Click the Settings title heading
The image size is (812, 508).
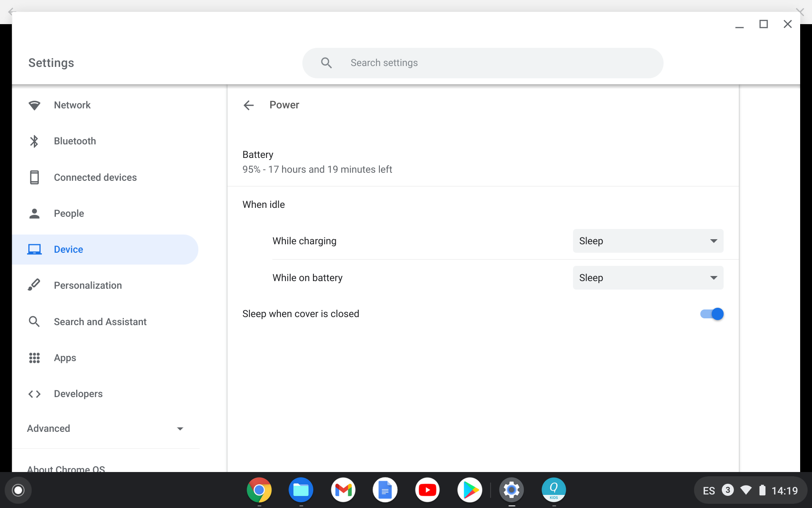click(51, 63)
